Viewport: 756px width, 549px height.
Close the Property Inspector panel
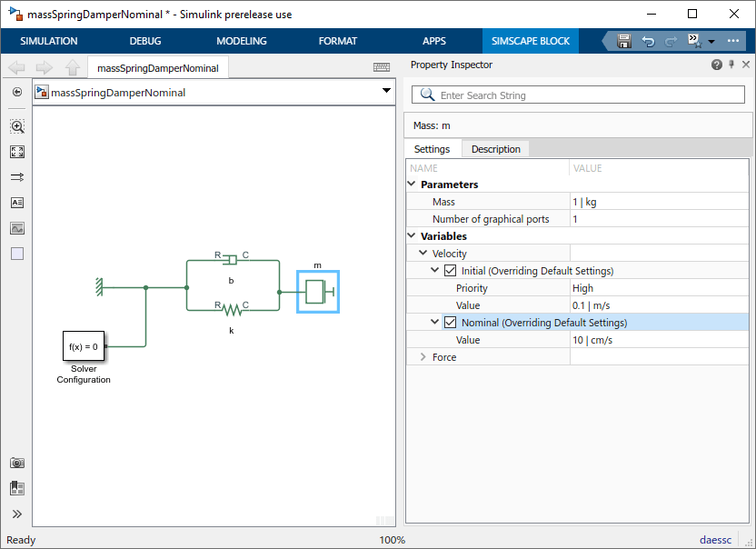tap(746, 65)
